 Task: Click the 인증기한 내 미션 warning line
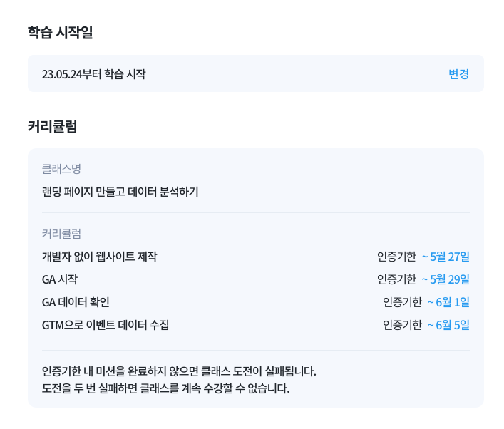(179, 371)
